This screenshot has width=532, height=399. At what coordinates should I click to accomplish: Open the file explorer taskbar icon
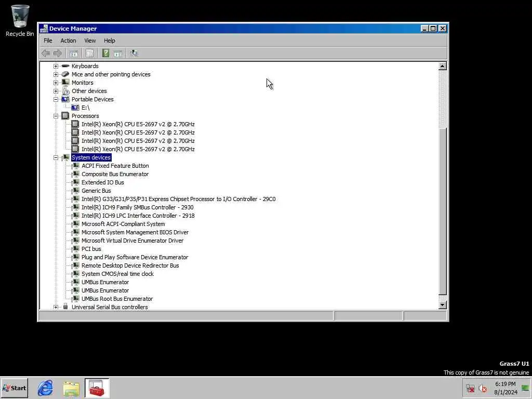pos(71,388)
